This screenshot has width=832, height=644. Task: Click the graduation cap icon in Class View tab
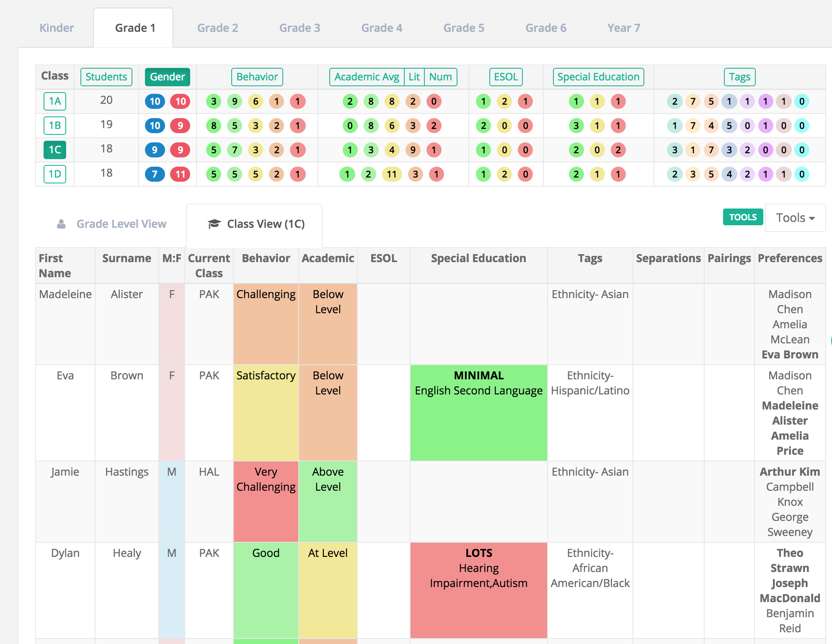coord(214,224)
